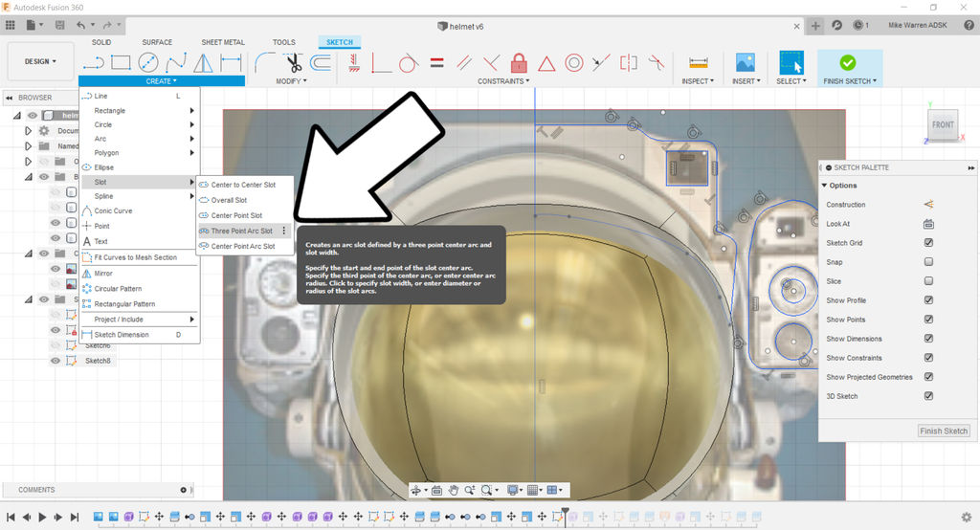The width and height of the screenshot is (980, 530).
Task: Toggle Show Constraints checkbox
Action: [x=928, y=358]
